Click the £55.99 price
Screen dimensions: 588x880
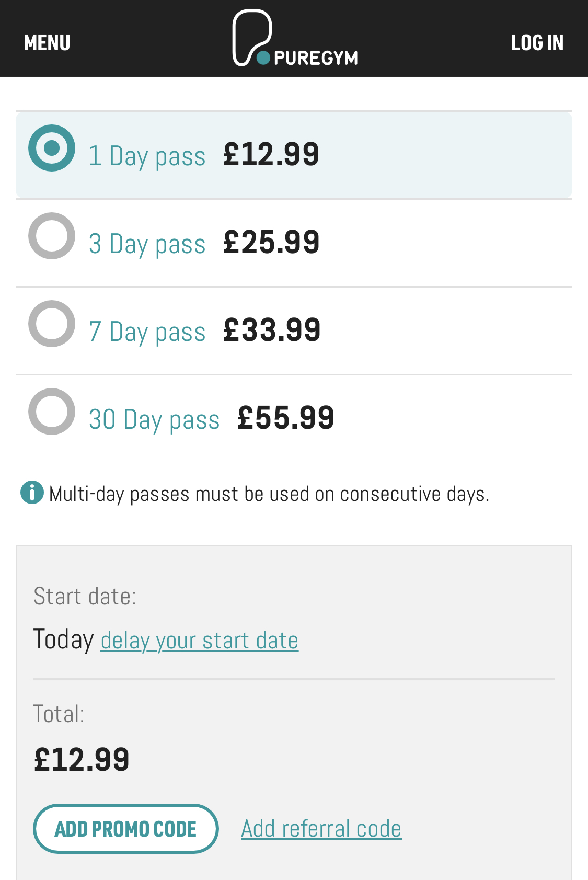pyautogui.click(x=286, y=418)
